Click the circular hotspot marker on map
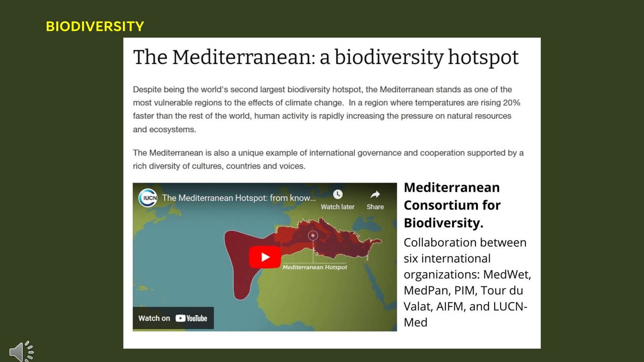This screenshot has height=362, width=644. click(313, 236)
